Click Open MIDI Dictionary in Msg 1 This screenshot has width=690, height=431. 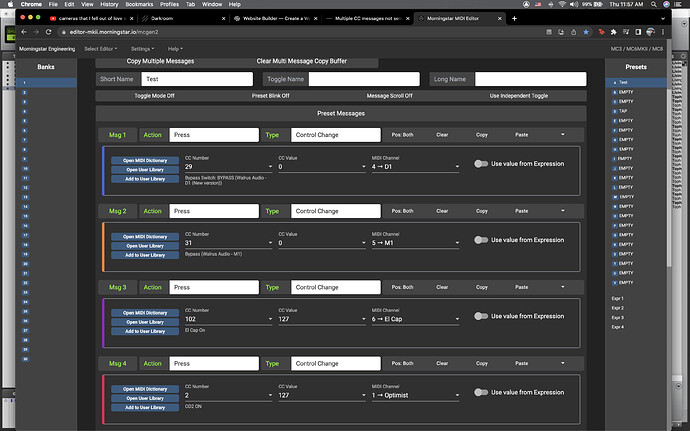click(144, 160)
